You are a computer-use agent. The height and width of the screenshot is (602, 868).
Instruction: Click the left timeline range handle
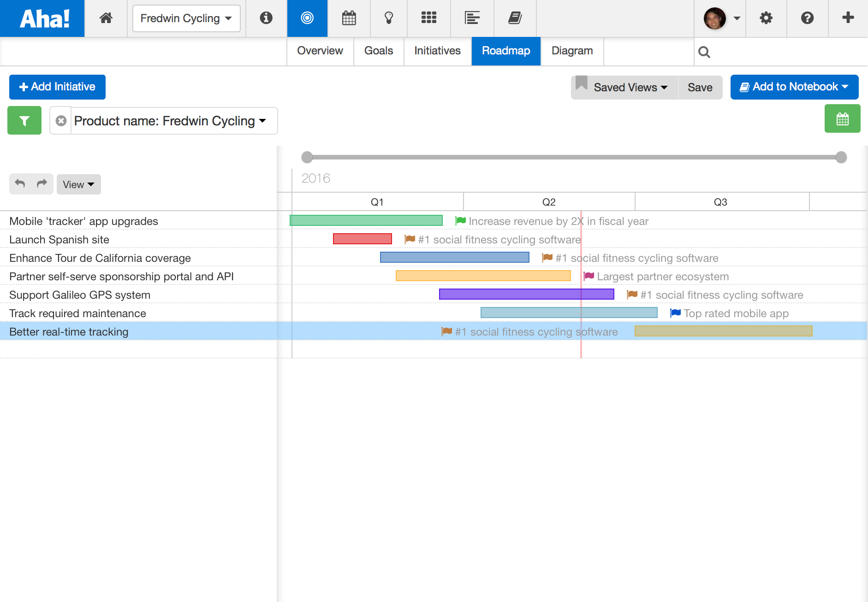coord(307,157)
